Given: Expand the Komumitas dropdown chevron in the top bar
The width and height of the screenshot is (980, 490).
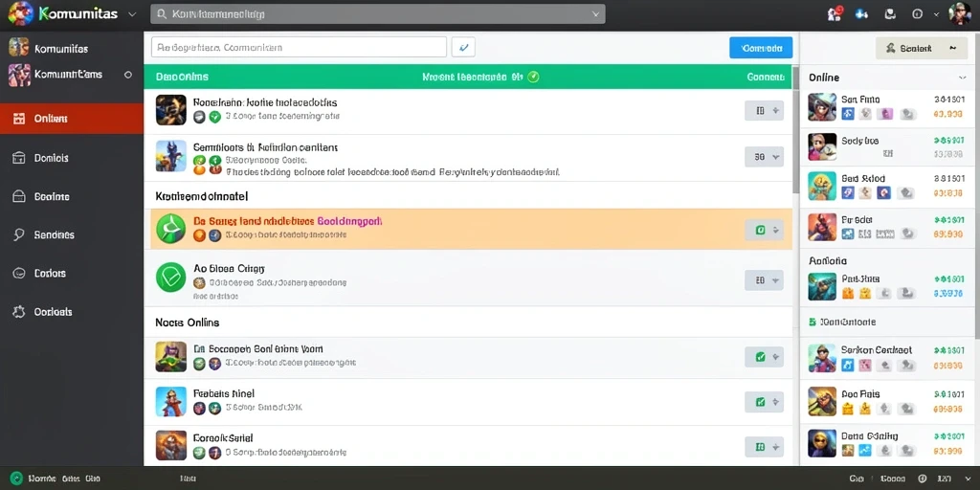Looking at the screenshot, I should tap(132, 14).
